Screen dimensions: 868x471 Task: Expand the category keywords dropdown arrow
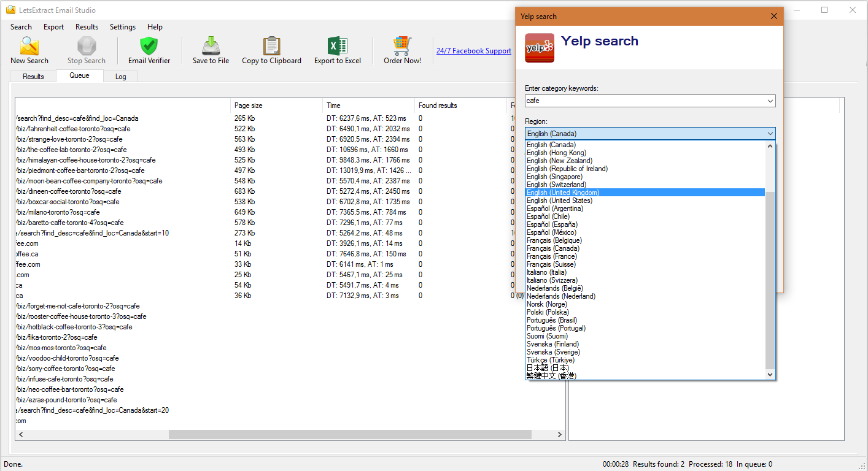(x=770, y=101)
